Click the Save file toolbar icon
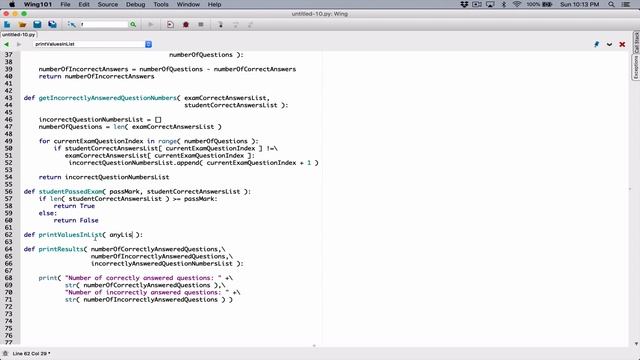The width and height of the screenshot is (640, 360). coord(37,24)
